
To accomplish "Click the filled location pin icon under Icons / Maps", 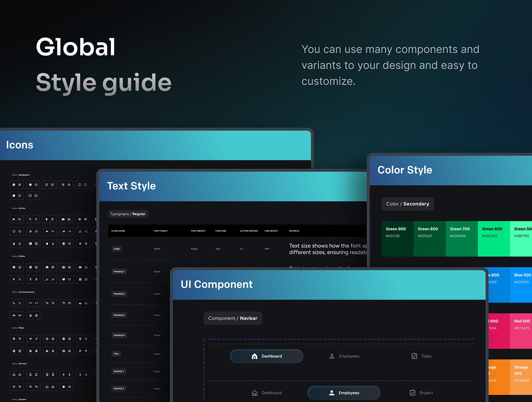I will 14,339.
